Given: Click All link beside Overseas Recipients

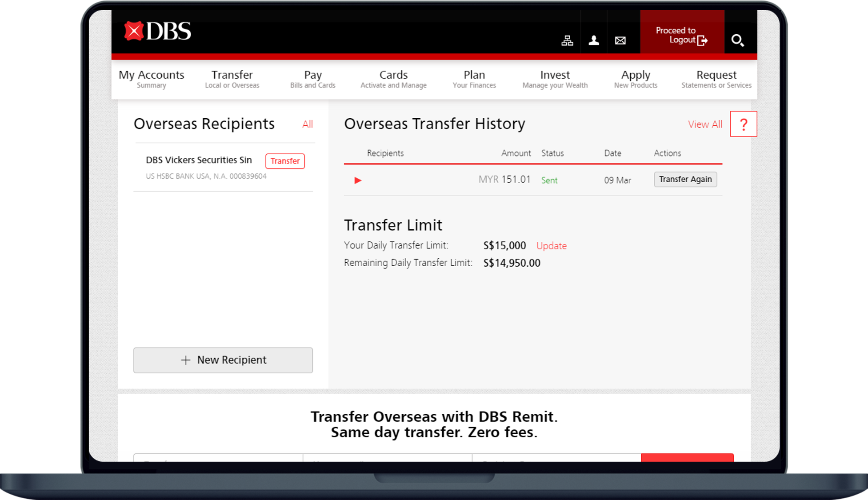Looking at the screenshot, I should pos(308,124).
